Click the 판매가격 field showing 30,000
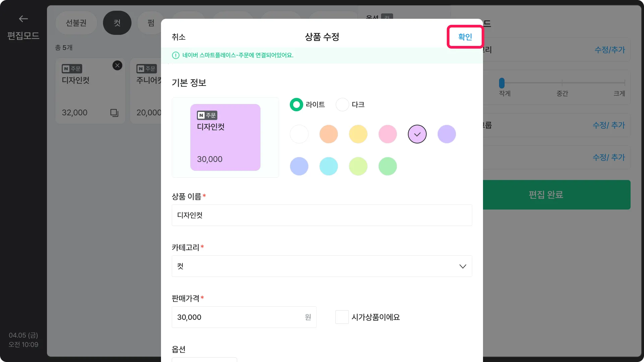Screen dimensions: 644x362 tap(238, 317)
